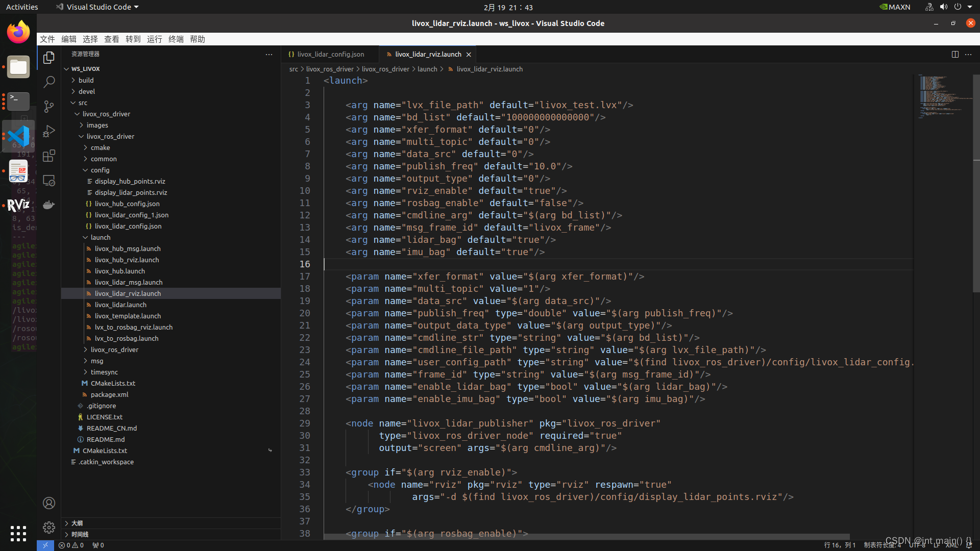
Task: Open livox_hub_msg.launch file
Action: tap(128, 248)
